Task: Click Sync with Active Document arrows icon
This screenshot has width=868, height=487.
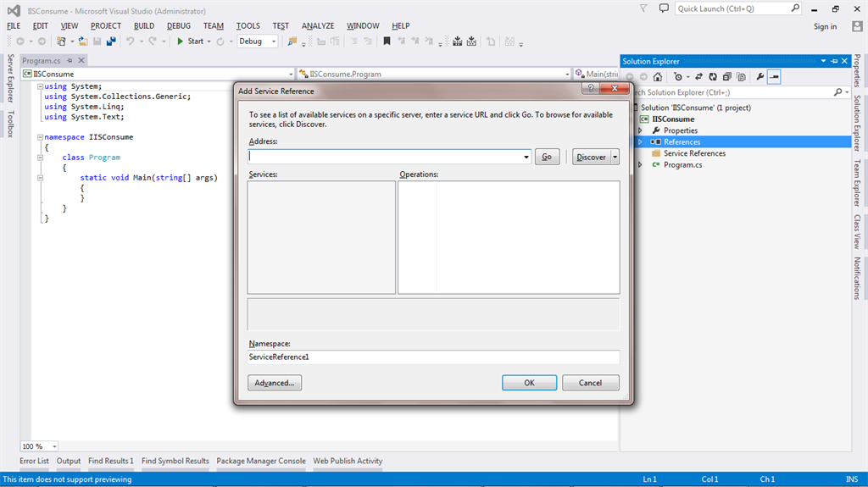Action: (x=698, y=77)
